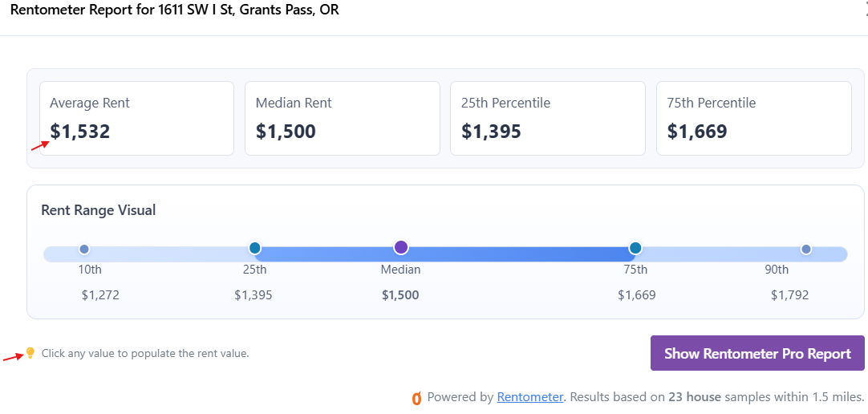Click the $1,669 value under 75th
This screenshot has width=868, height=414.
[x=637, y=295]
